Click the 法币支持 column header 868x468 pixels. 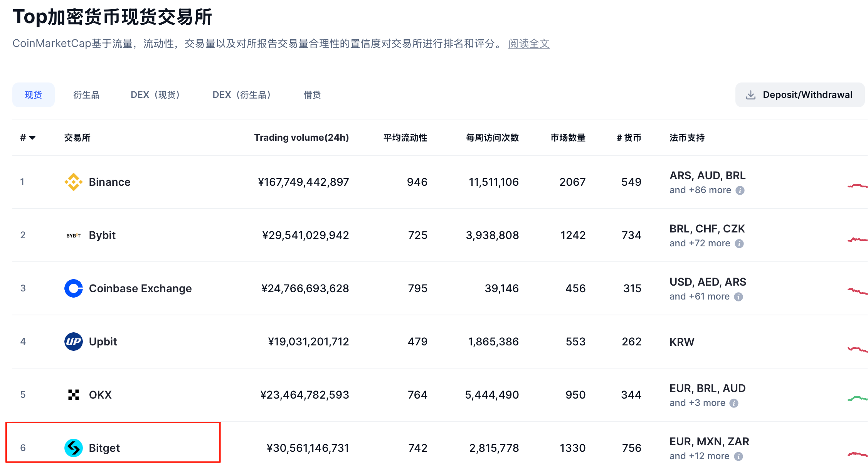[x=687, y=138]
